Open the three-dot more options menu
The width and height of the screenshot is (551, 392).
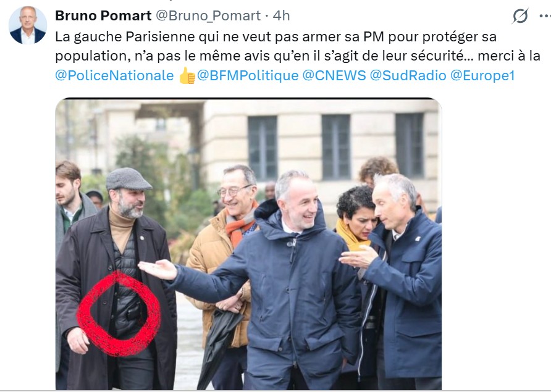pos(545,16)
